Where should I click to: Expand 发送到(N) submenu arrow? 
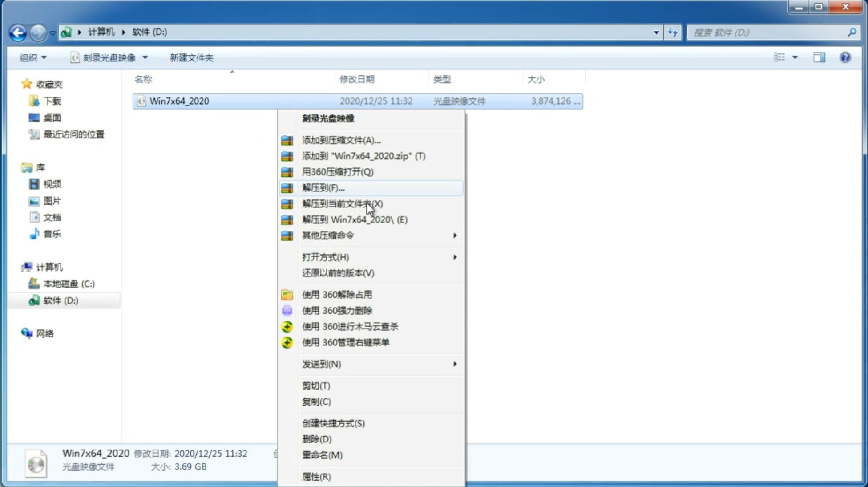(x=454, y=364)
